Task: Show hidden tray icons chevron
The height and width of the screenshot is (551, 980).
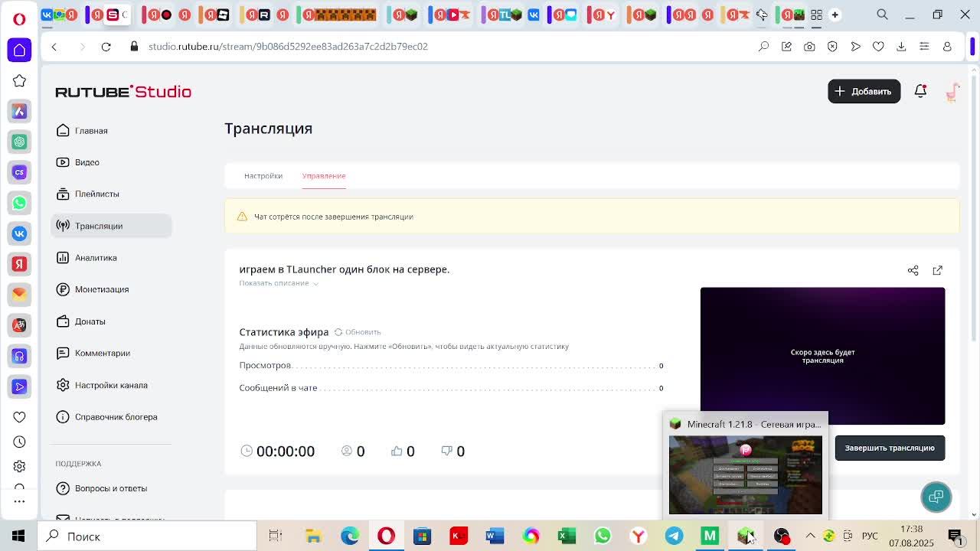Action: click(810, 536)
